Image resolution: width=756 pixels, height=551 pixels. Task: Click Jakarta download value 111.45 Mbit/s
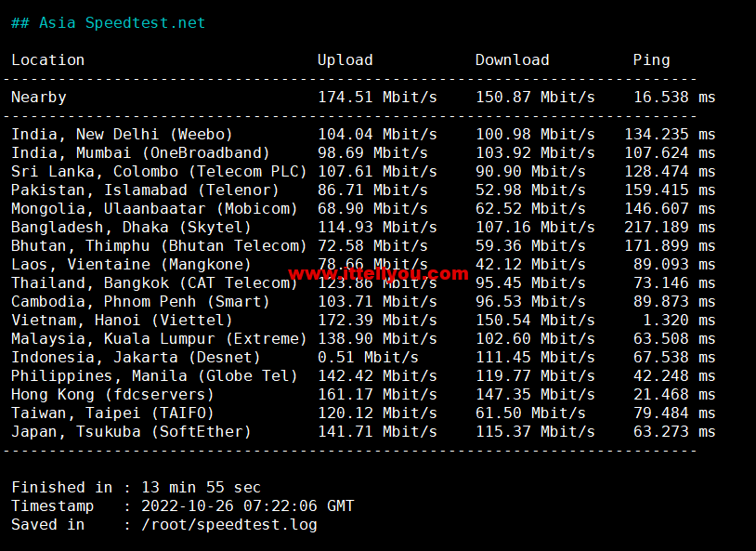535,358
